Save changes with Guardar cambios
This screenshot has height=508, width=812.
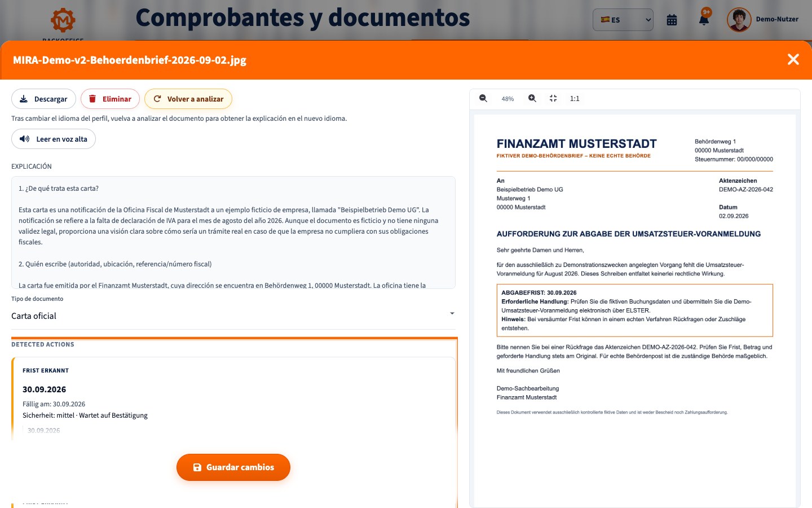[x=233, y=467]
